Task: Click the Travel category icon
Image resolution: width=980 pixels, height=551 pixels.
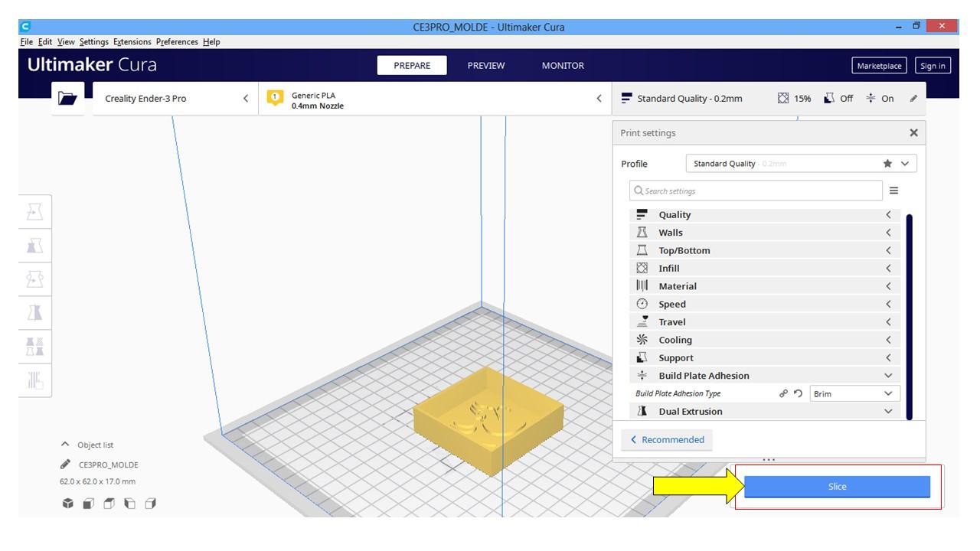Action: click(642, 322)
